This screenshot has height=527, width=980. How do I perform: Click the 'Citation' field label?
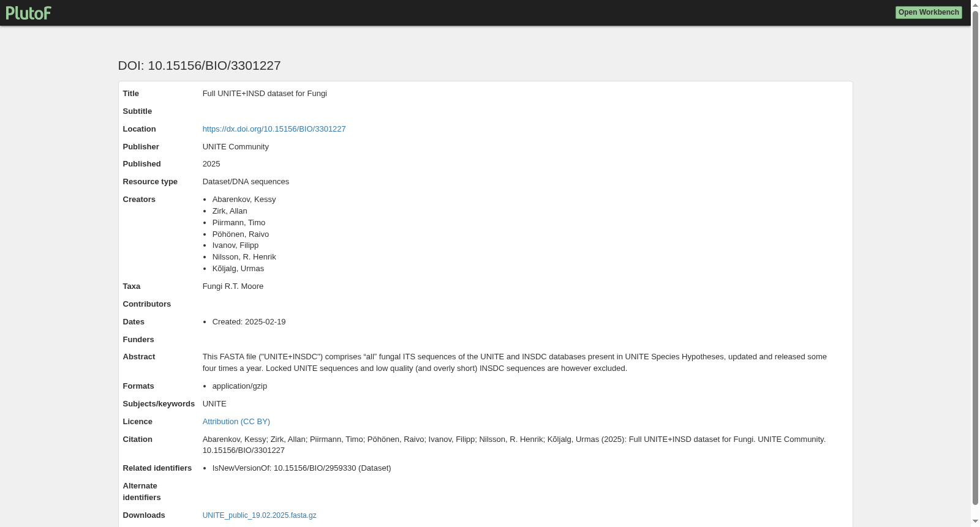[138, 439]
